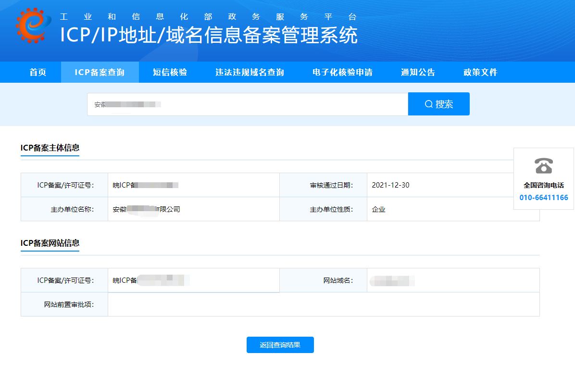This screenshot has width=575, height=392.
Task: Open the 短信核验 section
Action: [x=171, y=72]
